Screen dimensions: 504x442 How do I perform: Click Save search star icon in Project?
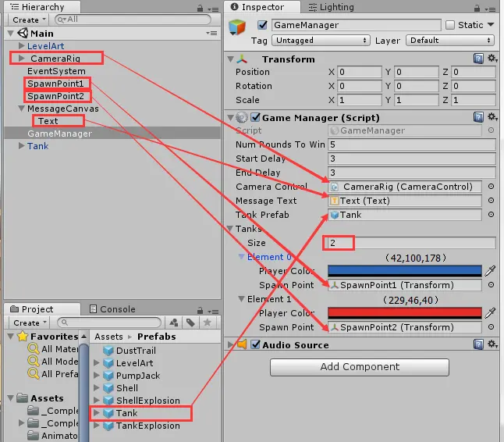click(208, 323)
